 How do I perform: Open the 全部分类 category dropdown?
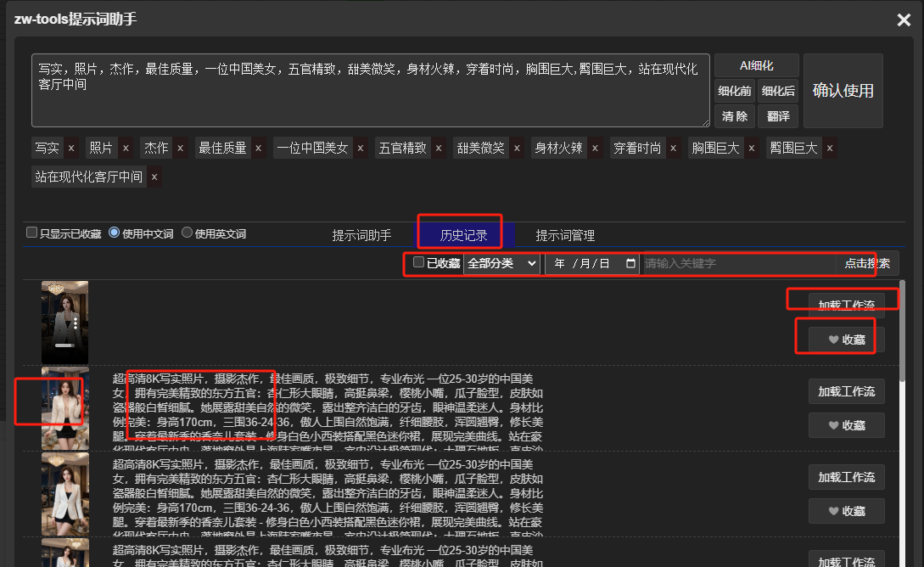tap(501, 263)
